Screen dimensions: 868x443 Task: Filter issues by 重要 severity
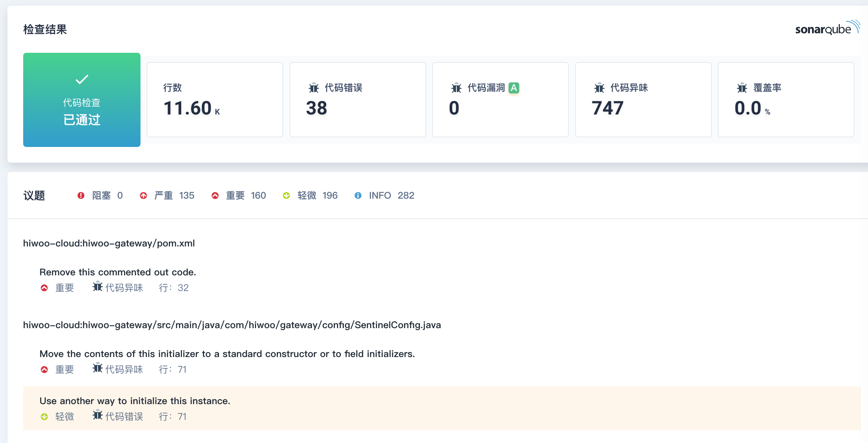[x=235, y=195]
